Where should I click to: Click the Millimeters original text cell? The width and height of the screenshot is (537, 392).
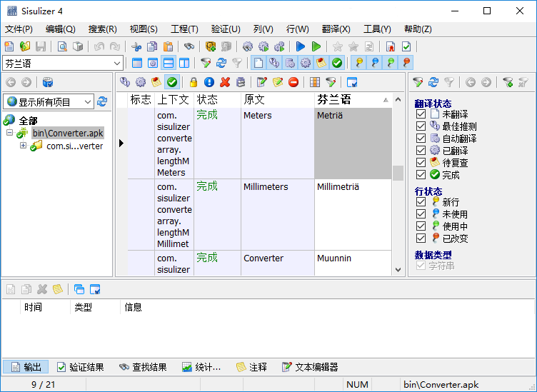coord(277,215)
